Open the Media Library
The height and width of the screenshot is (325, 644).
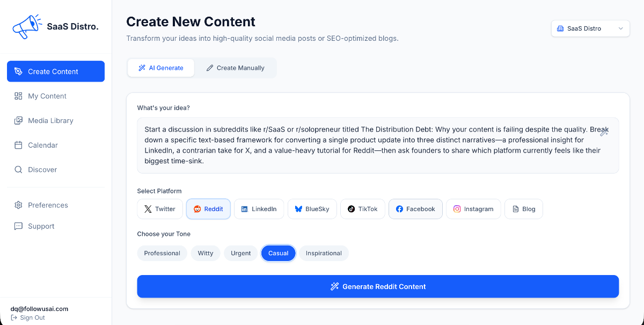point(50,120)
